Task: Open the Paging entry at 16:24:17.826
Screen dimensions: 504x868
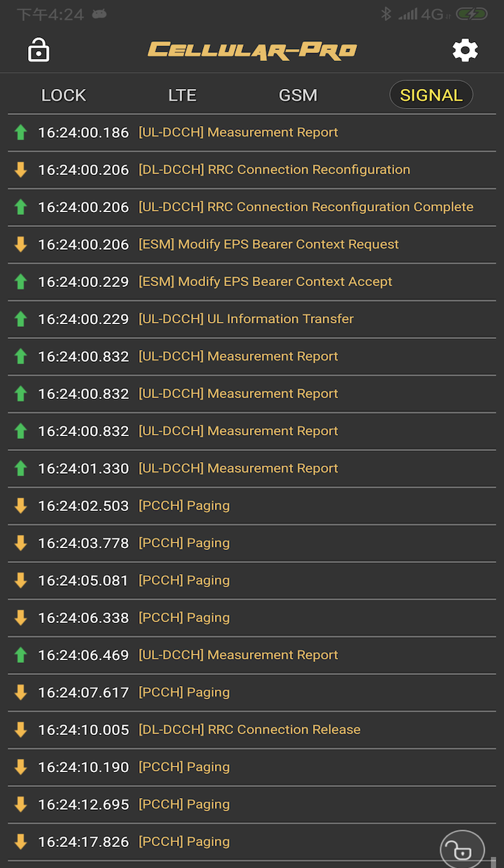Action: pyautogui.click(x=252, y=842)
